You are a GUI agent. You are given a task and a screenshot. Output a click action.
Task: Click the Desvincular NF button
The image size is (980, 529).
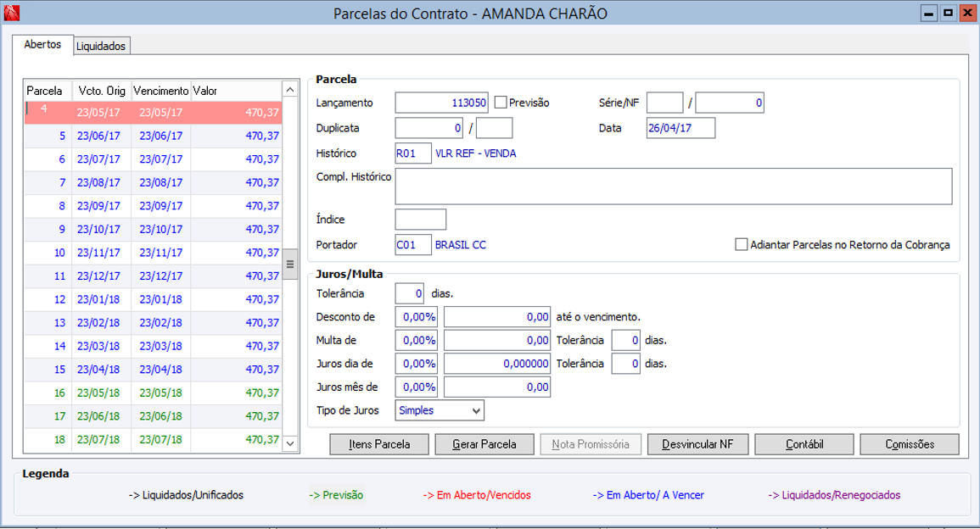(697, 444)
